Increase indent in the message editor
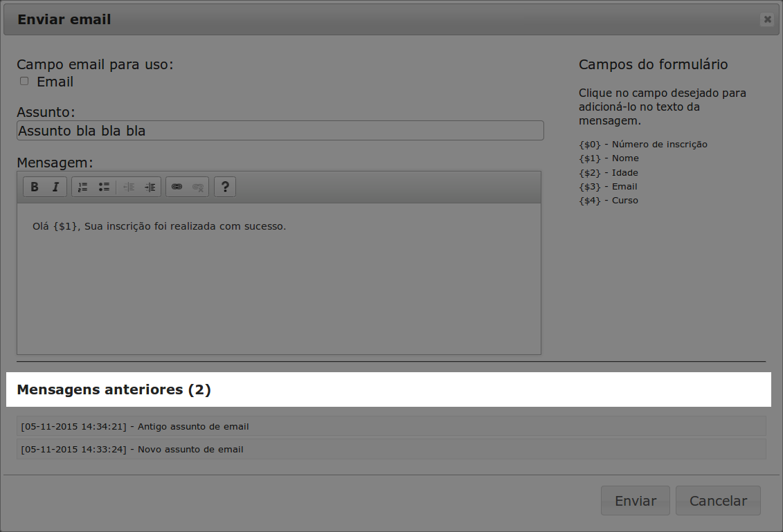783x532 pixels. [150, 187]
